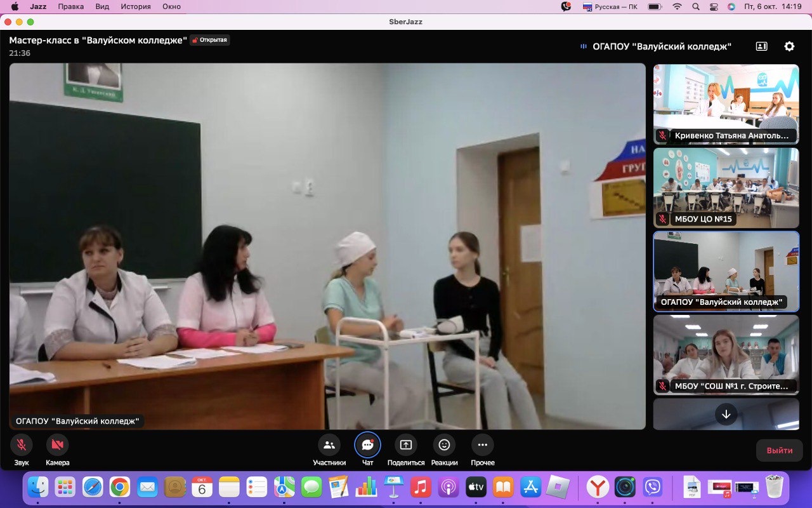This screenshot has height=508, width=812.
Task: Click the Открытая conference status badge
Action: tap(210, 40)
